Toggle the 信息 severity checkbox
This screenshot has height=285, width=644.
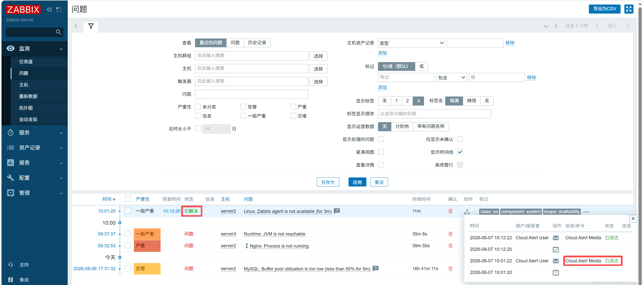click(198, 116)
